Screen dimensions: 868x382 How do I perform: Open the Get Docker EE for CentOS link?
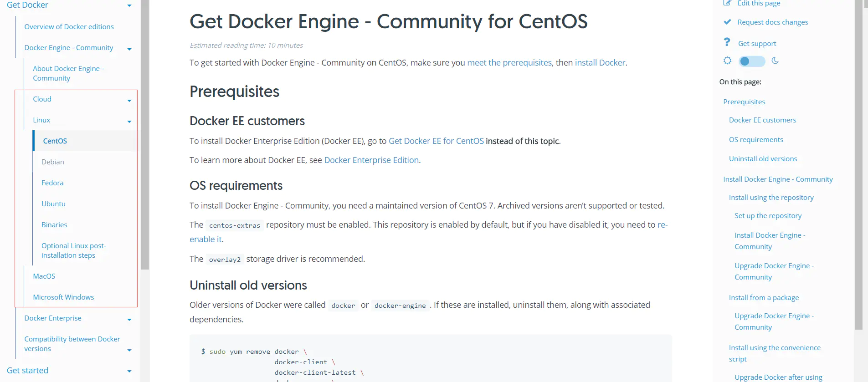tap(436, 141)
